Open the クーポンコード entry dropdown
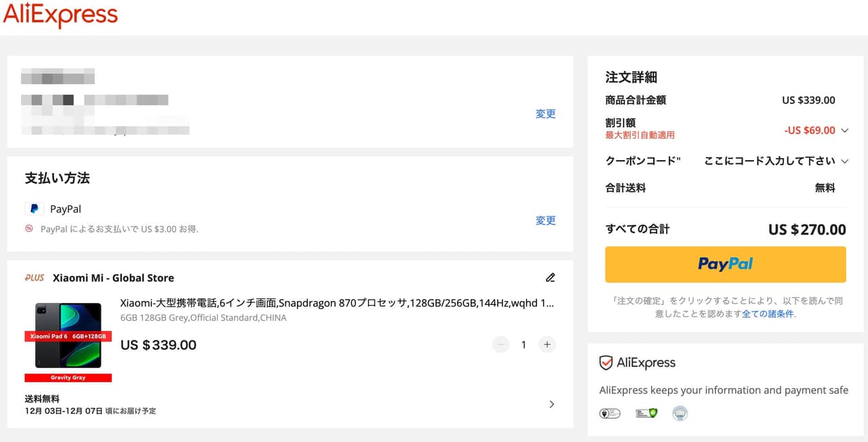The width and height of the screenshot is (868, 442). click(x=844, y=161)
